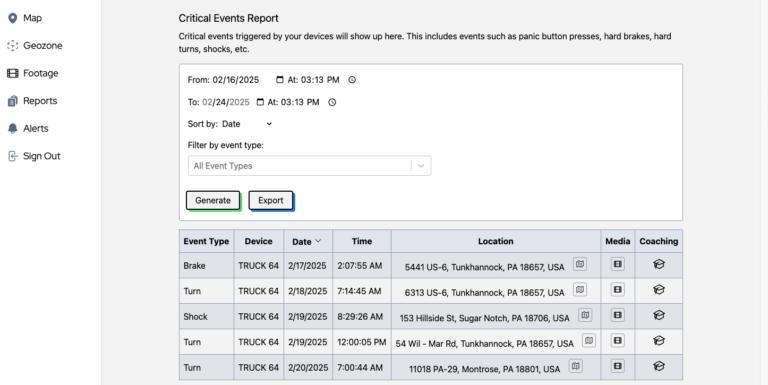Expand the Sort by Date dropdown
Image resolution: width=768 pixels, height=385 pixels.
[247, 124]
